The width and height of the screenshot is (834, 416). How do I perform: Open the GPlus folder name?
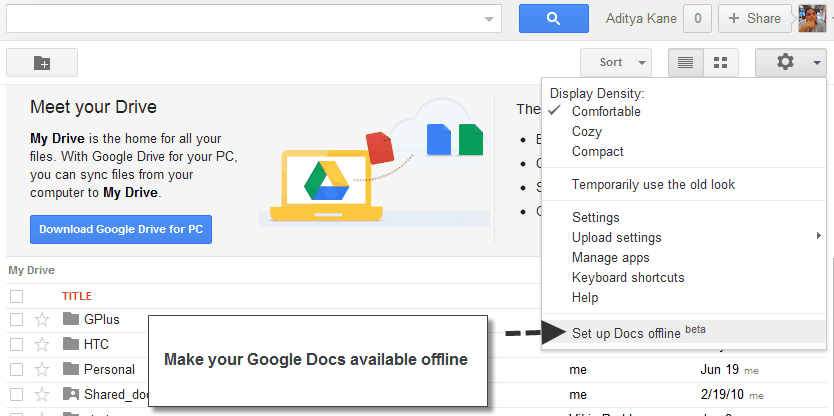(102, 319)
